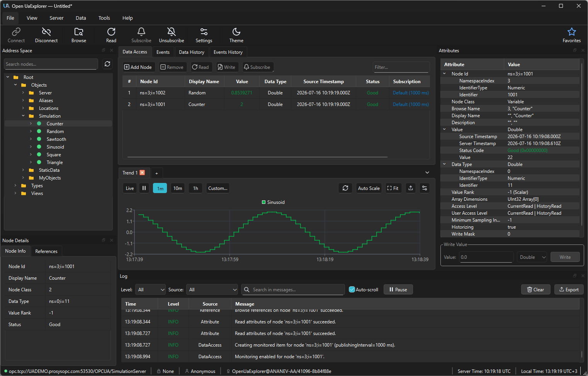The height and width of the screenshot is (376, 588).
Task: Refresh the Address Space tree
Action: (x=107, y=64)
